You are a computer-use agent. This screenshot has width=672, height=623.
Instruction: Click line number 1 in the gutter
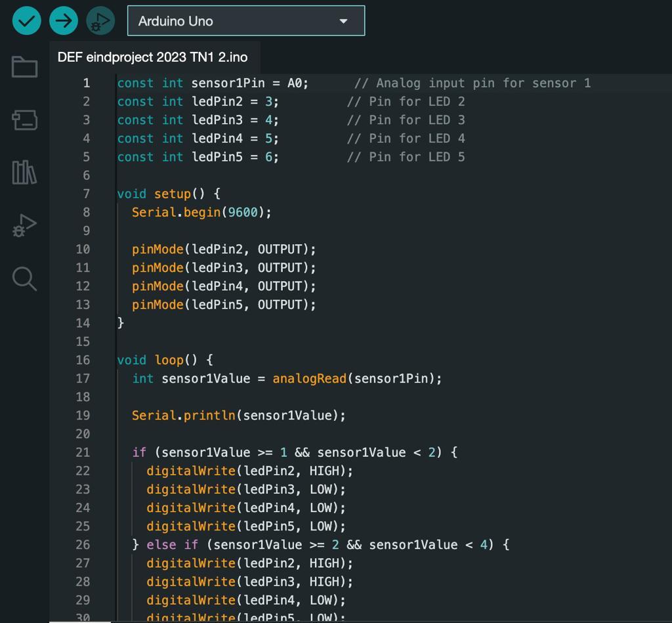pyautogui.click(x=87, y=83)
